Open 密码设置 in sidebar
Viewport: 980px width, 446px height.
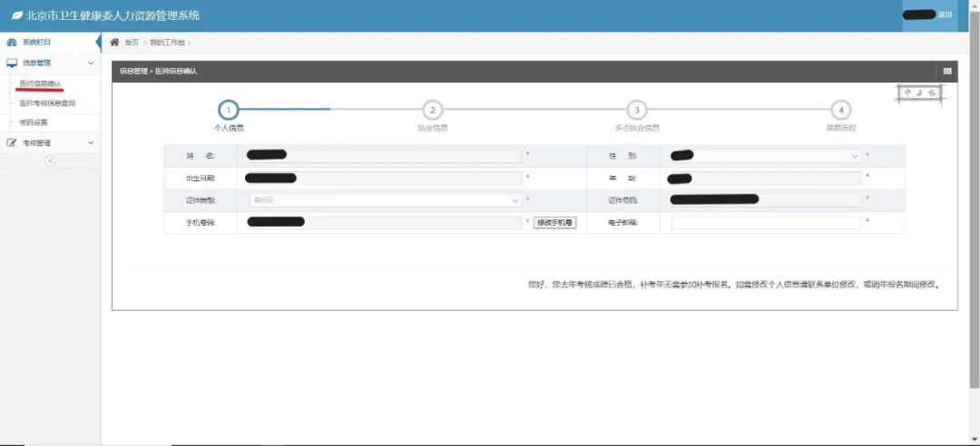click(x=34, y=122)
